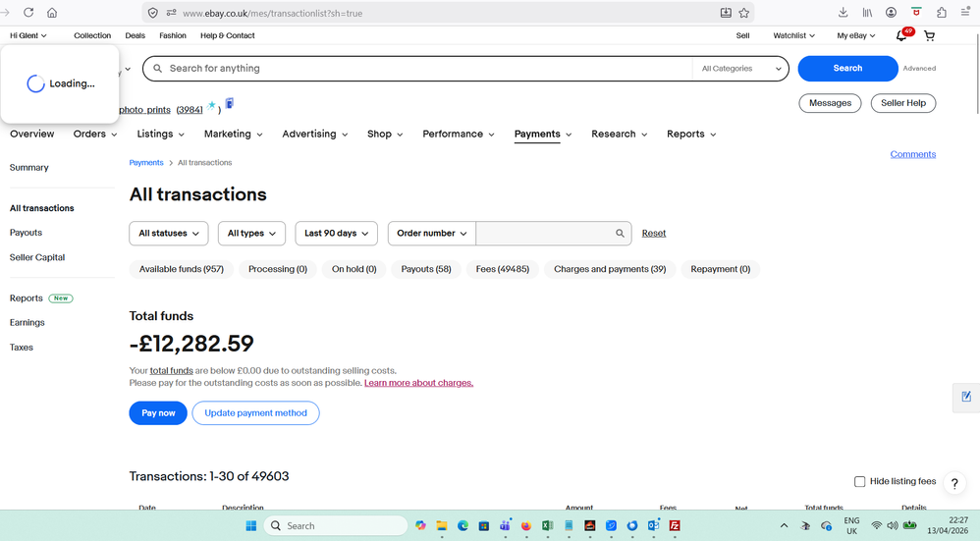Click into the Search for anything field
The height and width of the screenshot is (541, 980).
click(417, 69)
